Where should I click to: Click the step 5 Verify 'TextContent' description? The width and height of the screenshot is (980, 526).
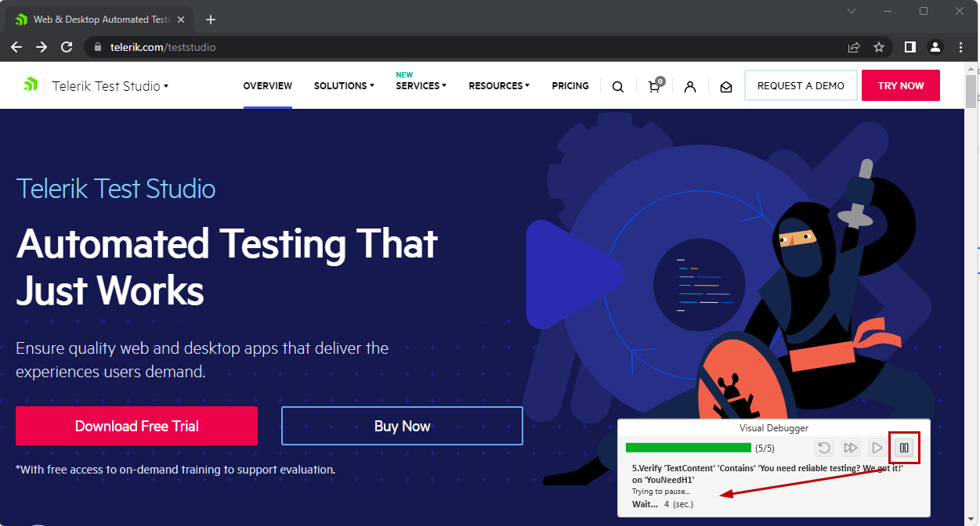point(768,474)
